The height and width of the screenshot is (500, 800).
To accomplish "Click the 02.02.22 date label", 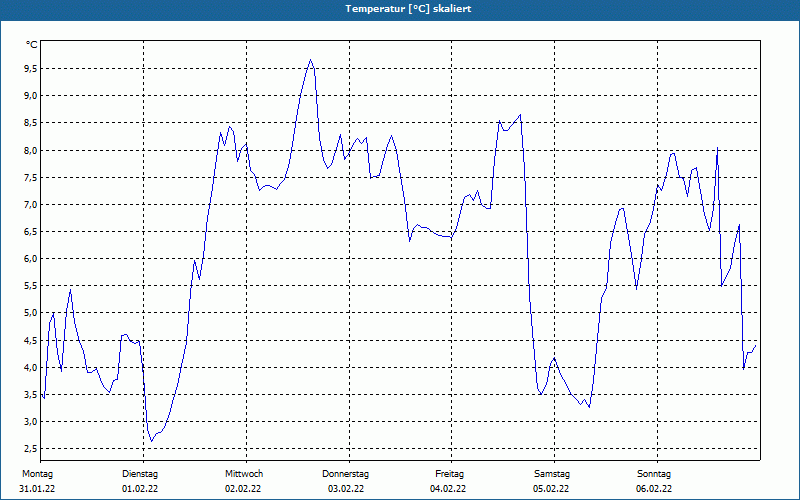I will point(243,489).
